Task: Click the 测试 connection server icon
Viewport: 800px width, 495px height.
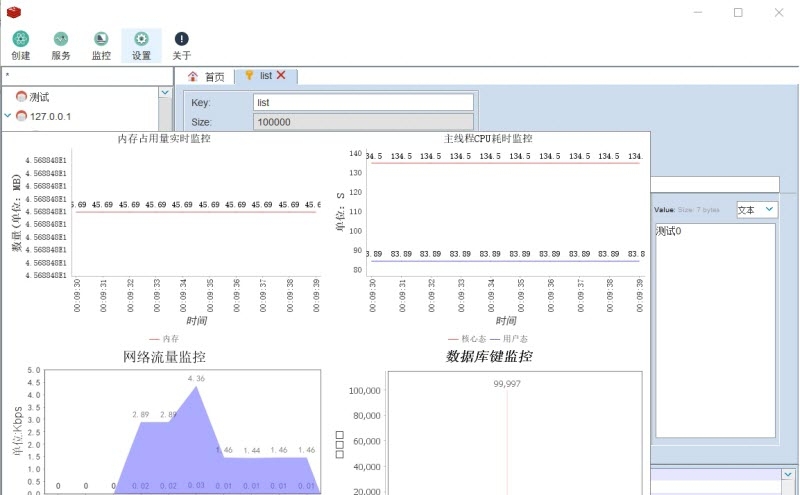Action: [21, 97]
